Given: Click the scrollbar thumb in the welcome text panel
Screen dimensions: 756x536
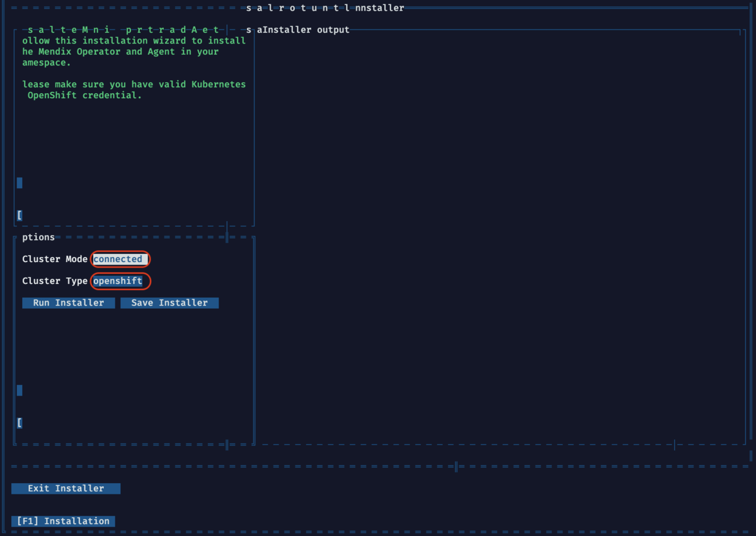Looking at the screenshot, I should click(20, 183).
